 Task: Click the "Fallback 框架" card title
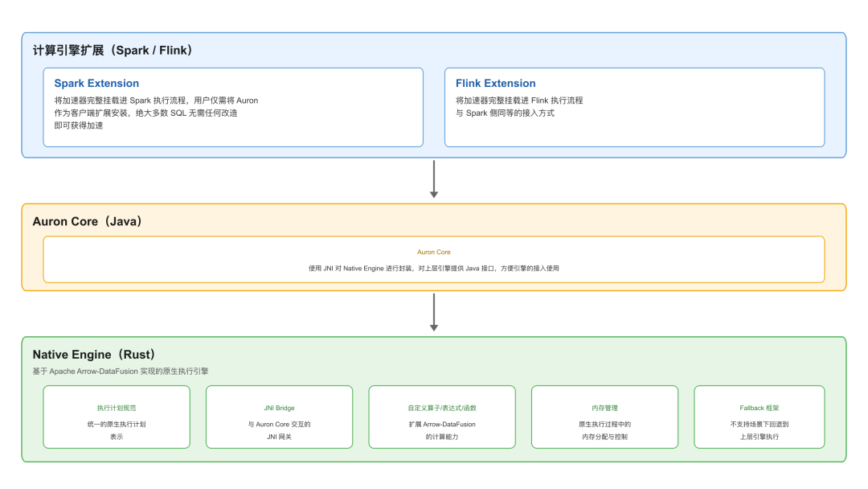[759, 408]
